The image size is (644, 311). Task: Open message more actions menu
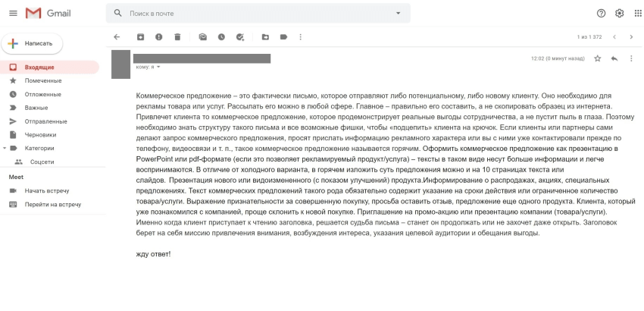[x=631, y=58]
